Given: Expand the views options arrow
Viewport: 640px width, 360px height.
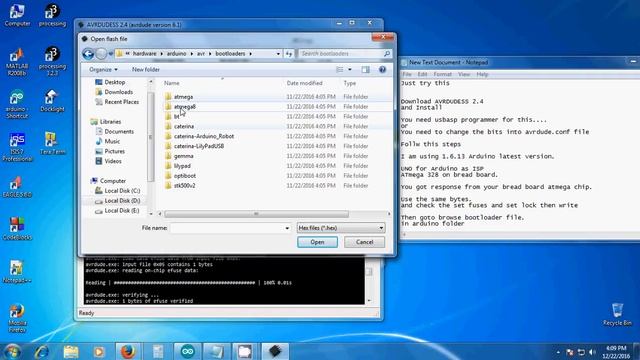Looking at the screenshot, I should coord(349,70).
